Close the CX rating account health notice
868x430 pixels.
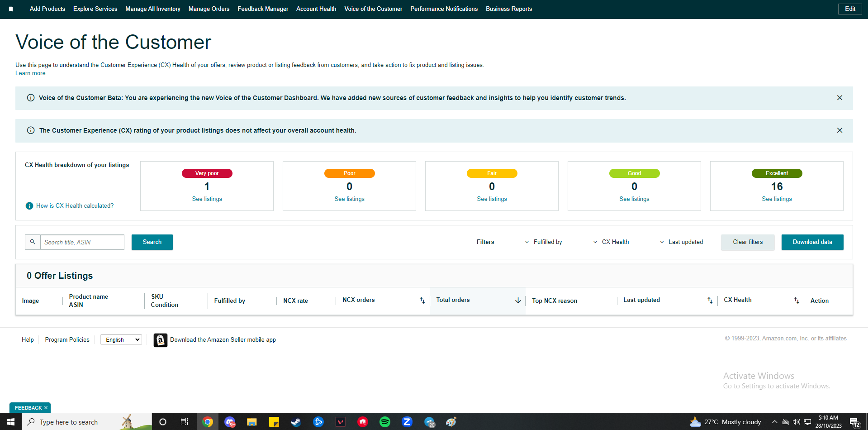[840, 130]
